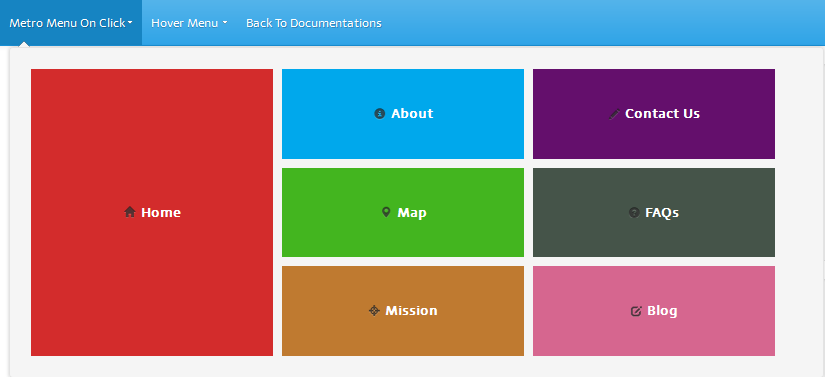Screen dimensions: 825x377
Task: Open the FAQs text label
Action: tap(662, 212)
